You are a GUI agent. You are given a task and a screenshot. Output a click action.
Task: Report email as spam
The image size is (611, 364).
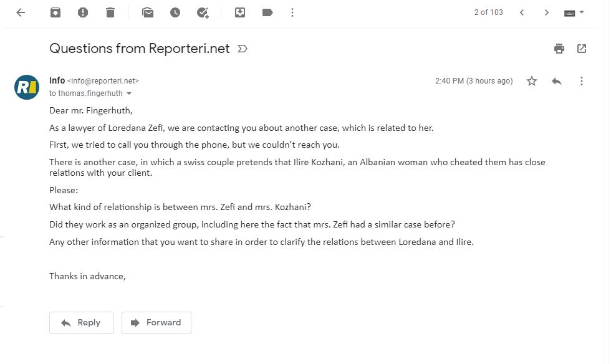pos(82,12)
